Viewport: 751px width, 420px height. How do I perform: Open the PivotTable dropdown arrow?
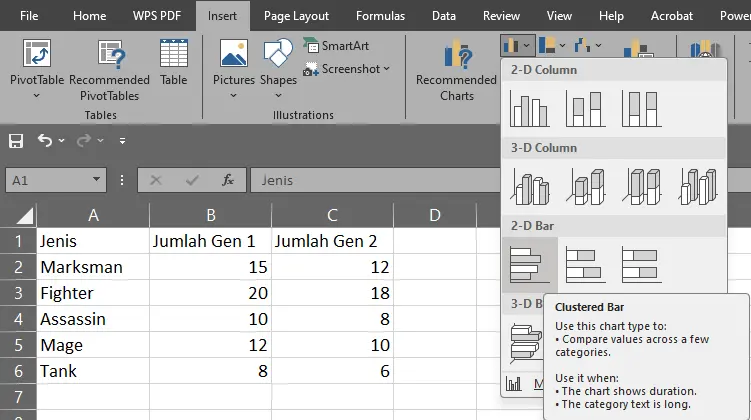36,96
